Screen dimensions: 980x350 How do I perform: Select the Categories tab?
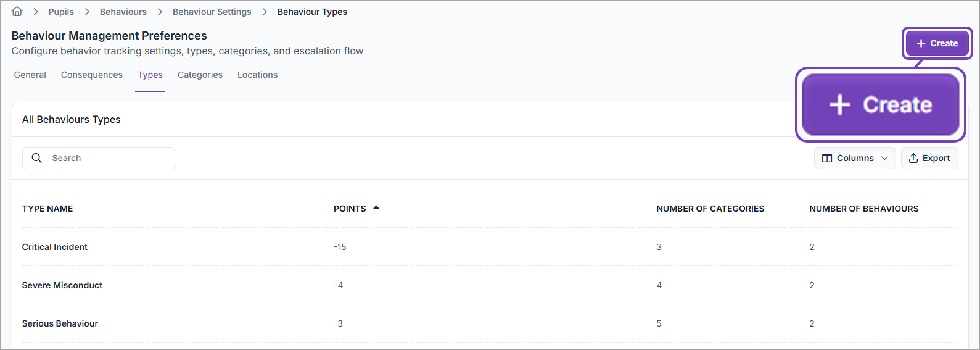click(x=200, y=75)
